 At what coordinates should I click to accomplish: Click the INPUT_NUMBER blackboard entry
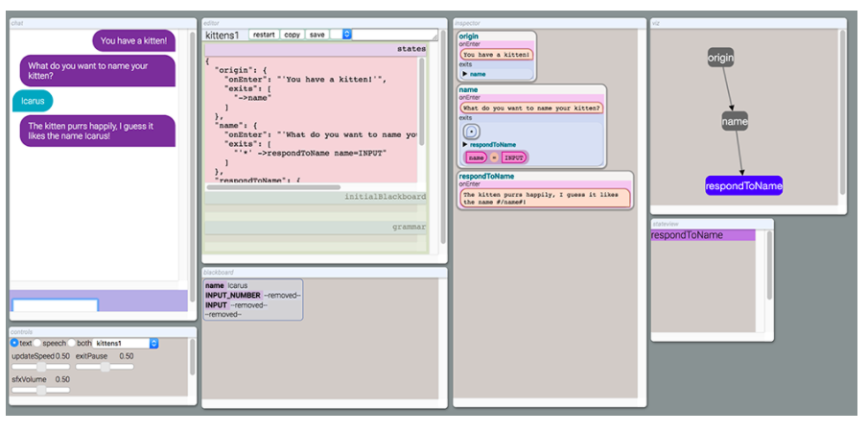click(253, 295)
